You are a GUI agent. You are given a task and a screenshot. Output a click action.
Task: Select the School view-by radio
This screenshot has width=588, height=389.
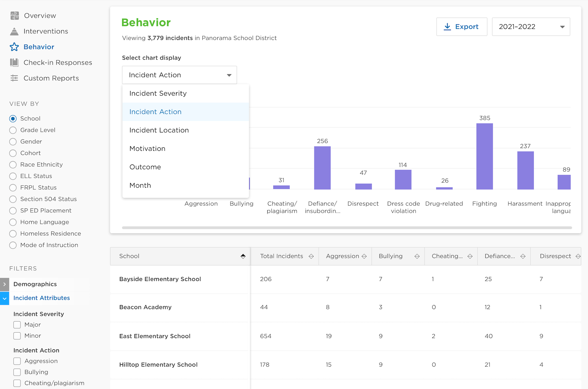click(x=13, y=119)
